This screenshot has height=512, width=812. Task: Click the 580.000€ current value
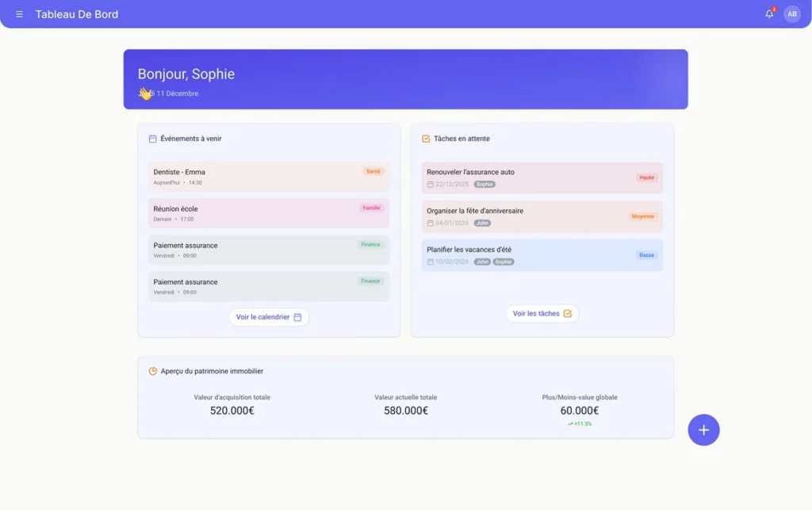pyautogui.click(x=406, y=411)
